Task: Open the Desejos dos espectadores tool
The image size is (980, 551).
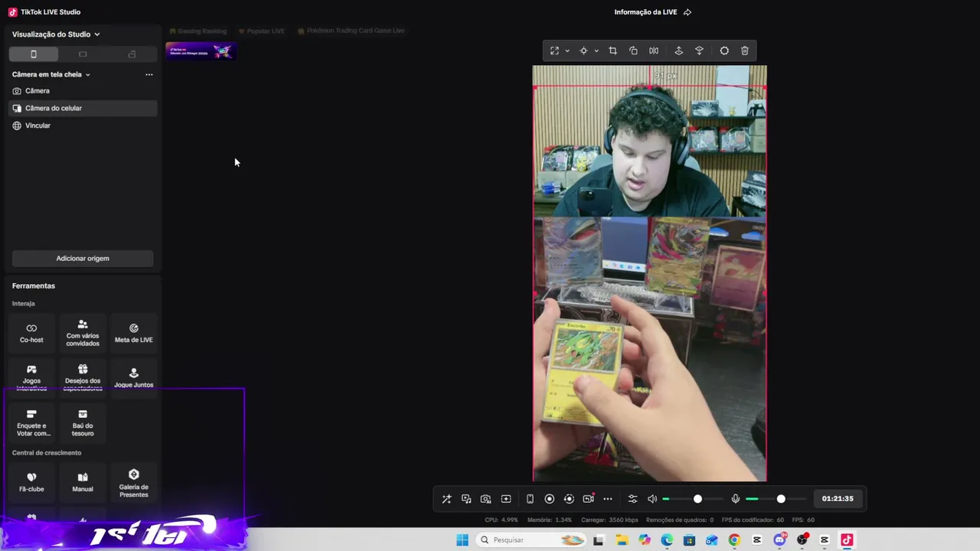Action: click(x=83, y=378)
